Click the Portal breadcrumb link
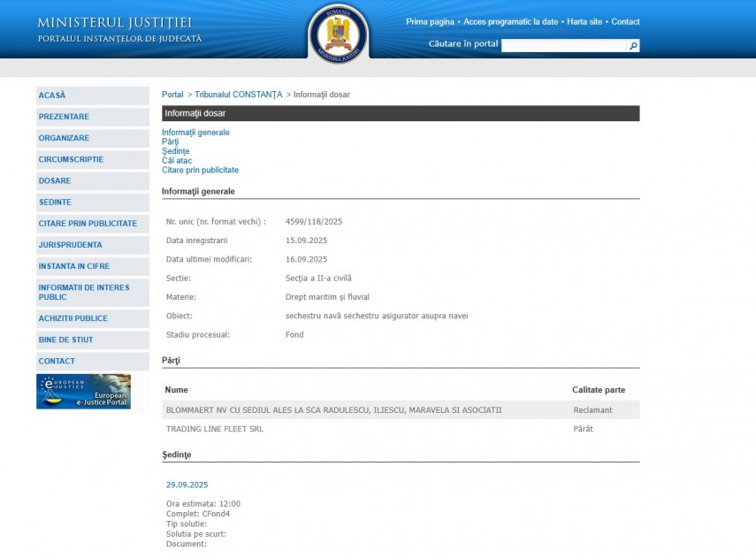The width and height of the screenshot is (756, 558). click(x=172, y=95)
